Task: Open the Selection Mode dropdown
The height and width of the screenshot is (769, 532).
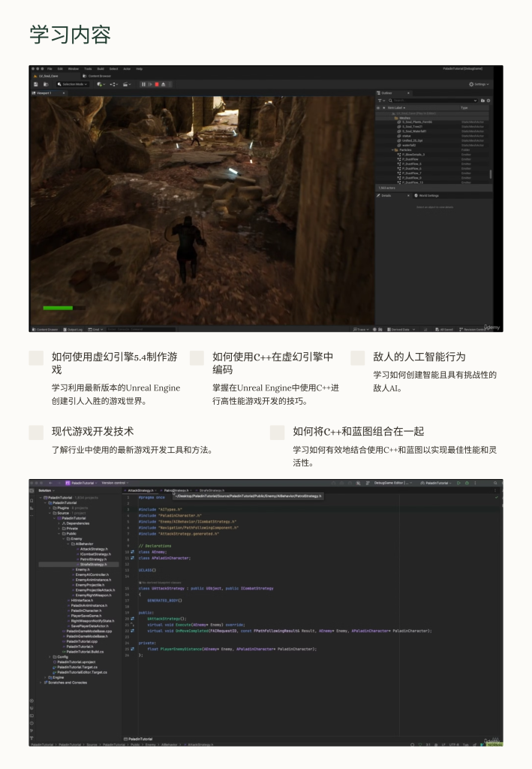Action: [72, 84]
